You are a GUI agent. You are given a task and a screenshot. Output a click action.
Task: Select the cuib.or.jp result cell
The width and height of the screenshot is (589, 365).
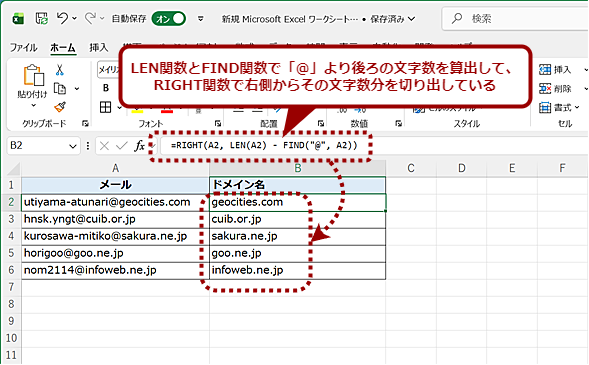[x=298, y=219]
